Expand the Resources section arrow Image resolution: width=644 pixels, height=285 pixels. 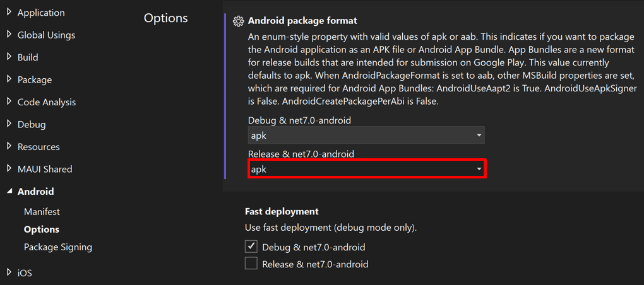tap(9, 146)
